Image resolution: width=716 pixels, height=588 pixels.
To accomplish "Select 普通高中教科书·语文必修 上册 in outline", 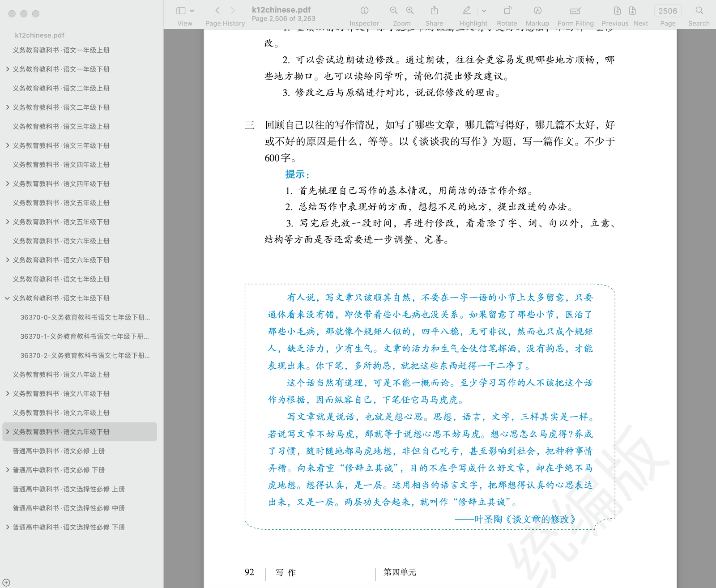I will tap(59, 451).
